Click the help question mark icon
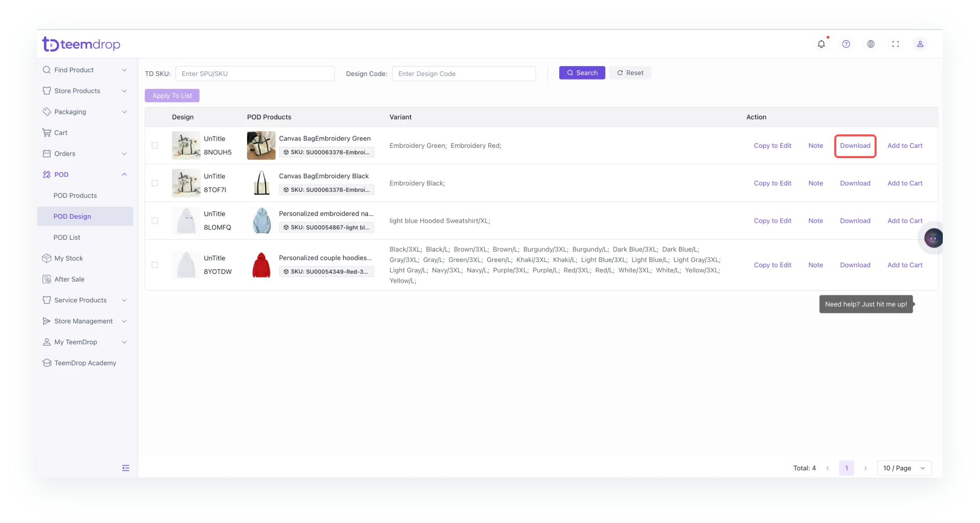 click(846, 44)
